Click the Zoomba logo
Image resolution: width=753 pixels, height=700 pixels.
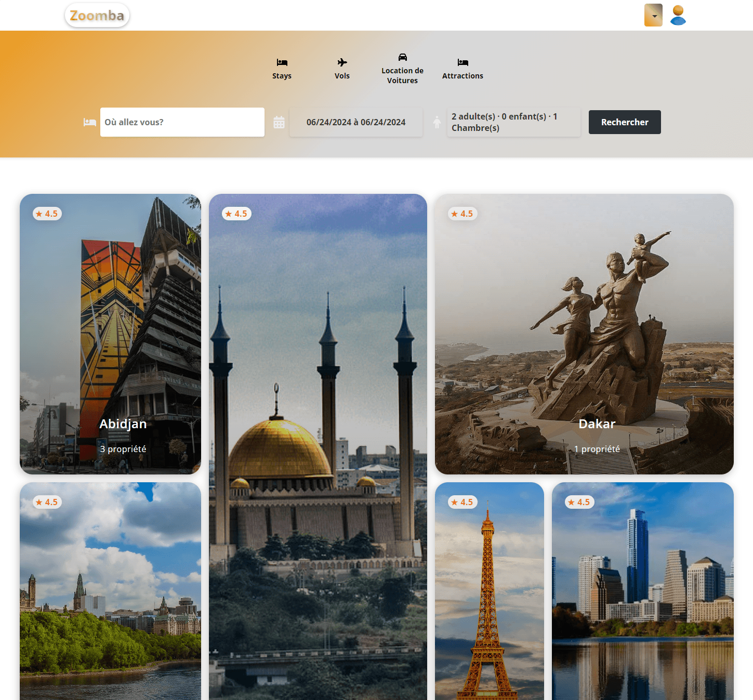click(x=97, y=16)
